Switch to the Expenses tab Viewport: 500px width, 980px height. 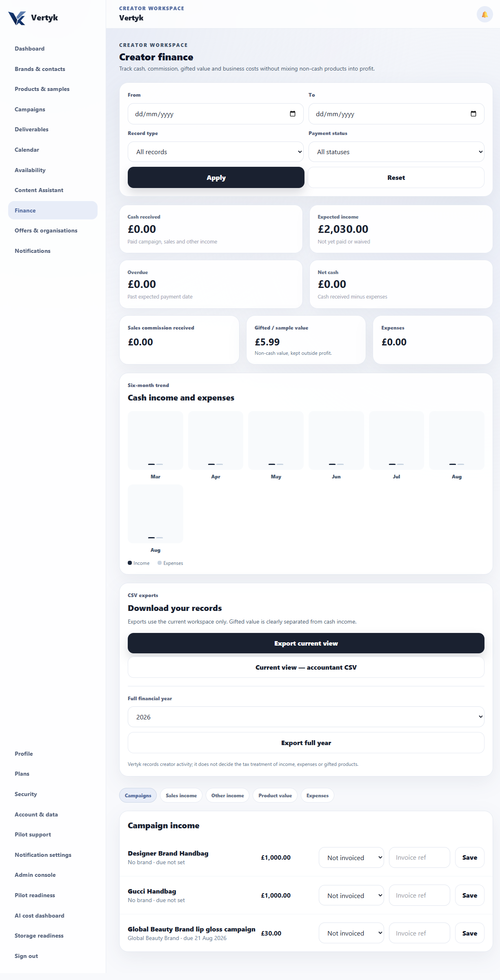(x=318, y=795)
